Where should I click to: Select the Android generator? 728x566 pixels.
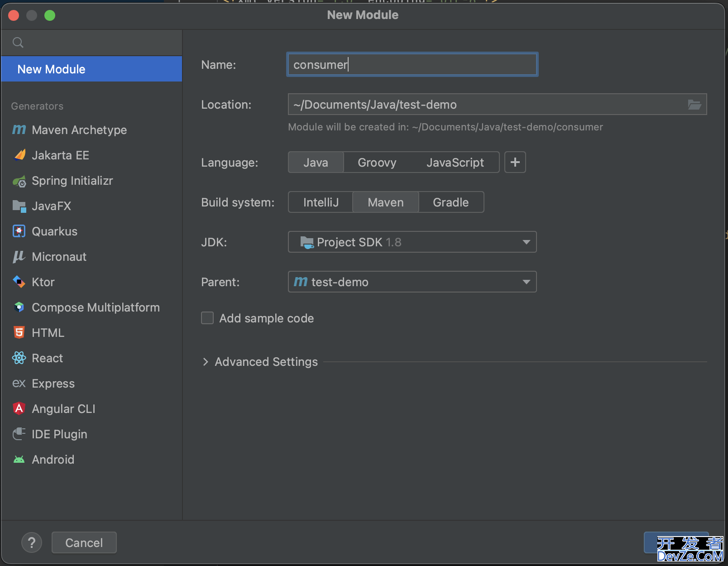point(92,460)
